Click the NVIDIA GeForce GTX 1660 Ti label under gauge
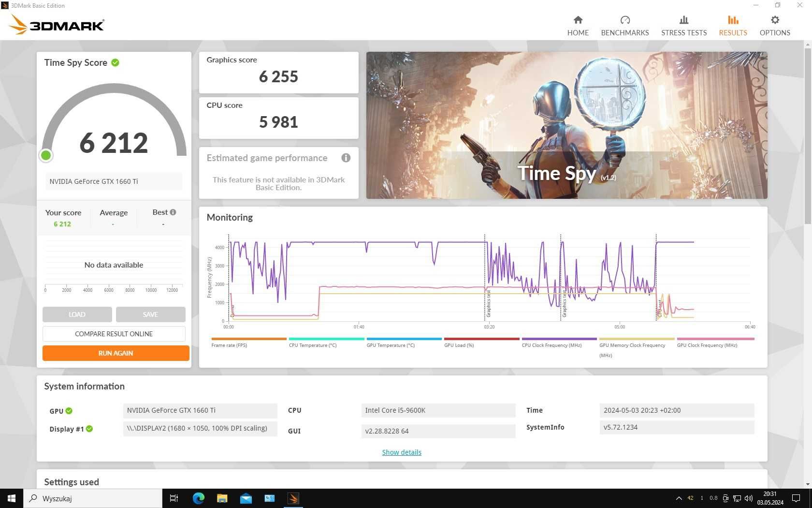Screen dimensions: 812x508 coord(114,181)
